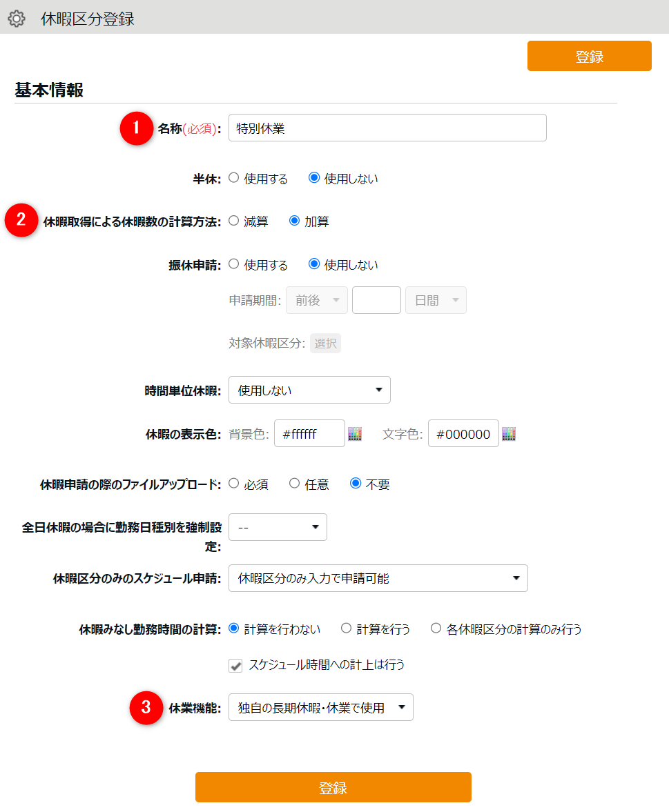
Task: Expand the 休業機能 dropdown
Action: [320, 707]
